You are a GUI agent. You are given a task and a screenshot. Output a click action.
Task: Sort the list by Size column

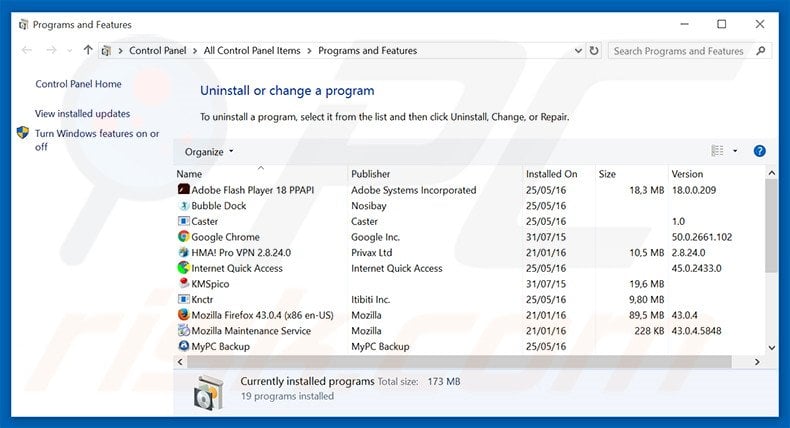tap(607, 174)
